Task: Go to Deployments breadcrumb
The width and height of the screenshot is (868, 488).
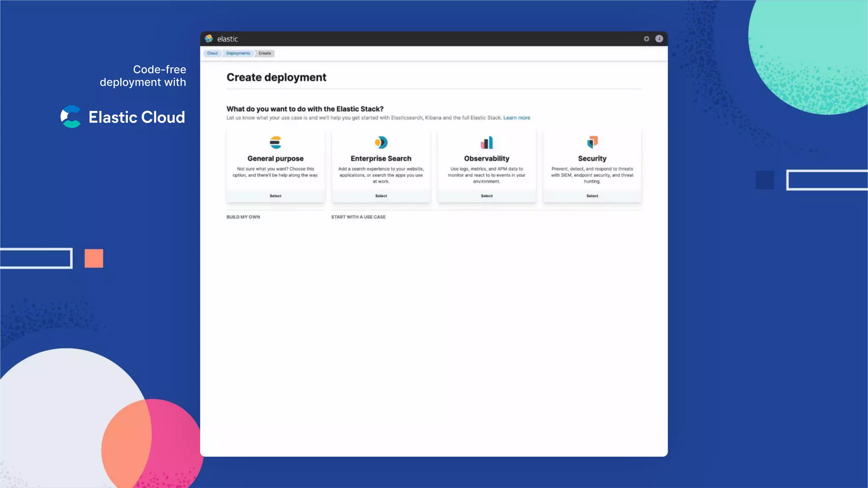Action: pos(238,53)
